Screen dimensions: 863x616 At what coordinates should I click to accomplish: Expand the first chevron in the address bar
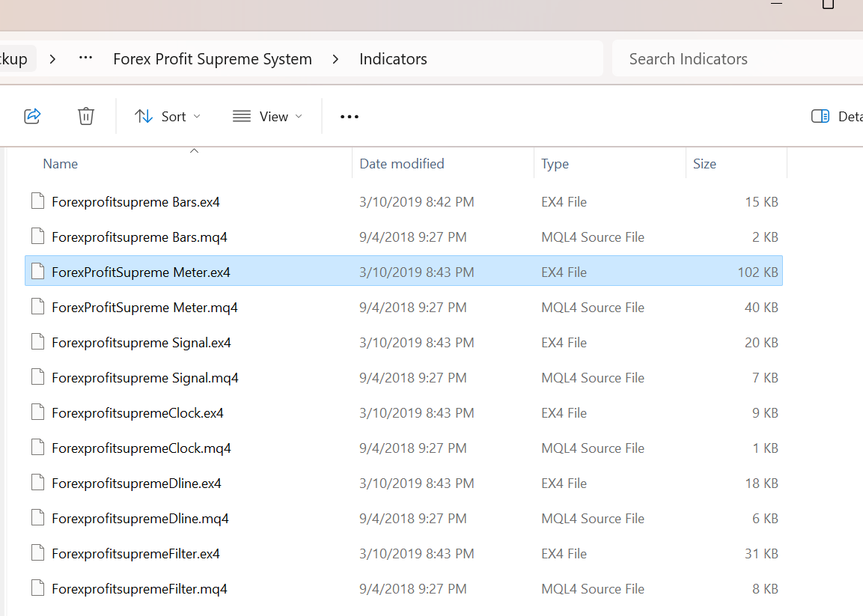tap(52, 59)
